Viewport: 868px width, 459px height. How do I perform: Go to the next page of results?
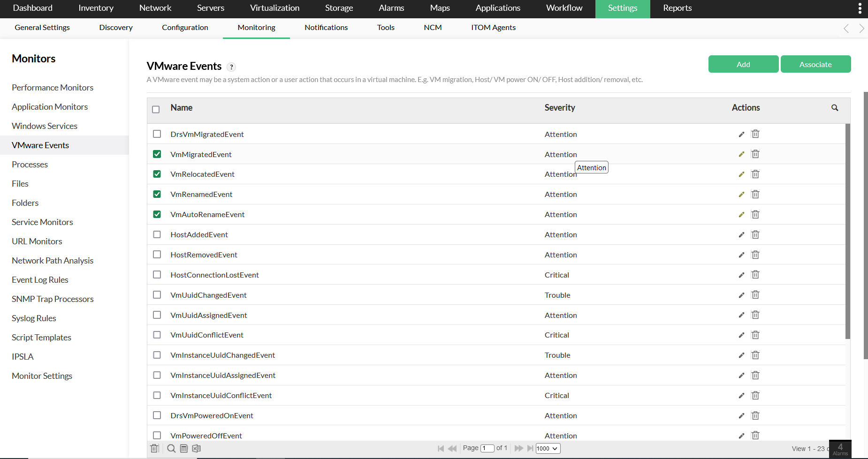(519, 448)
